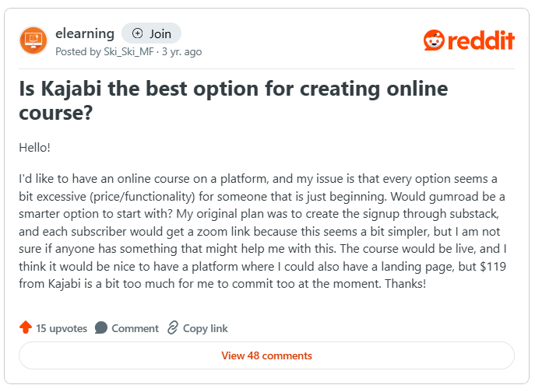Click the elearning subreddit avatar icon

click(33, 40)
